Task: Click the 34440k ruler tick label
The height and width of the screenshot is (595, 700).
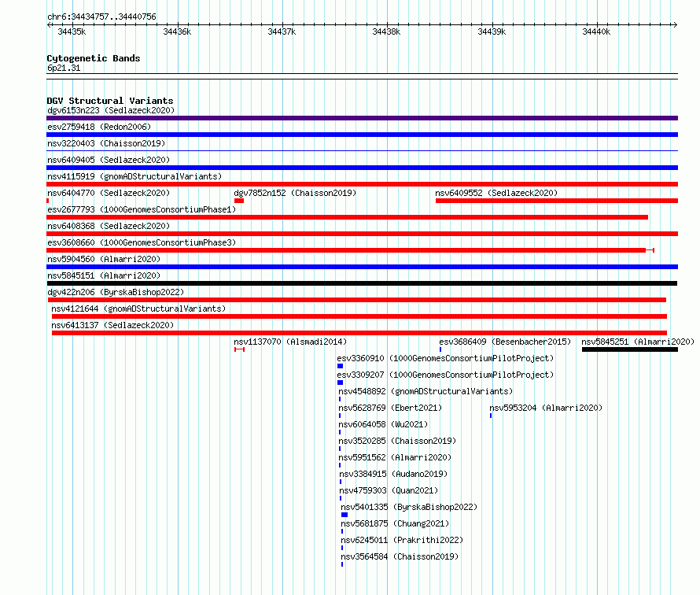Action: point(596,31)
